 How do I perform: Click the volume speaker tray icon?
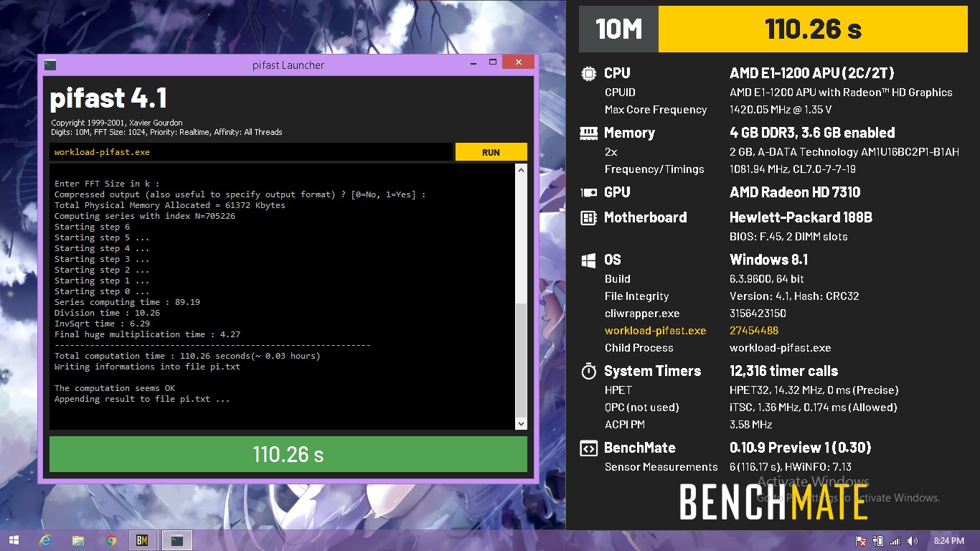click(913, 541)
